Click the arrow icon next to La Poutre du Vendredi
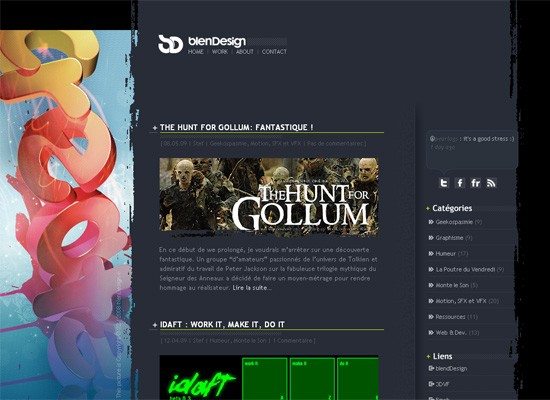This screenshot has height=400, width=550. (431, 269)
